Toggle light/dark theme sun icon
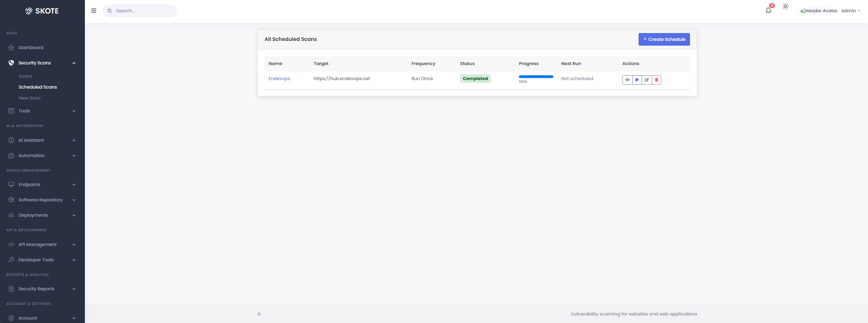Viewport: 868px width, 323px height. pos(785,6)
